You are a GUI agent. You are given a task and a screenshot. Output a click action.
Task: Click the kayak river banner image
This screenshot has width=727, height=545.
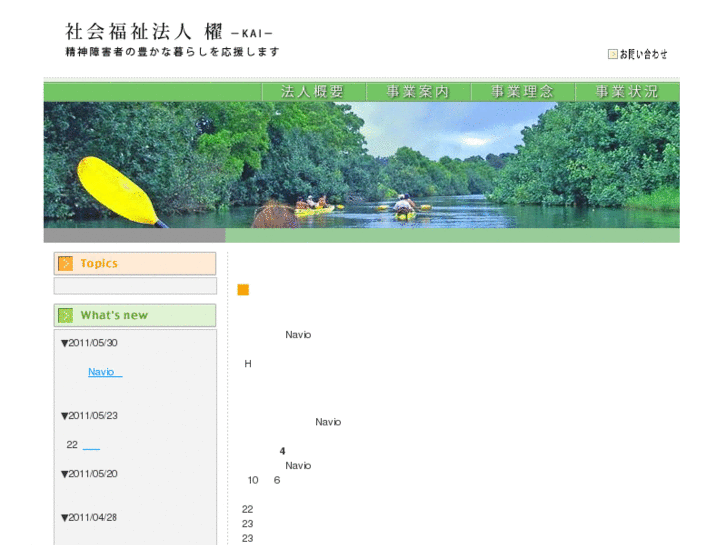[x=362, y=165]
